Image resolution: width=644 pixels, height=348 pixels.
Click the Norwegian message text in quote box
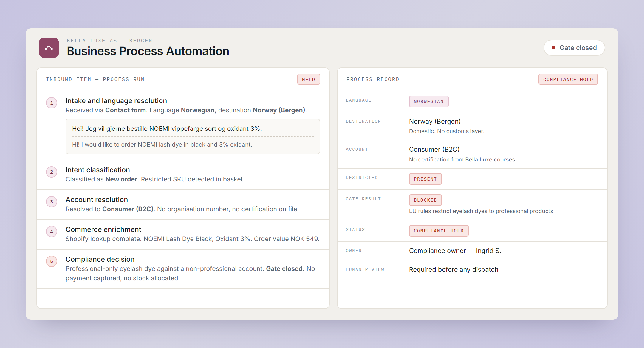[167, 129]
